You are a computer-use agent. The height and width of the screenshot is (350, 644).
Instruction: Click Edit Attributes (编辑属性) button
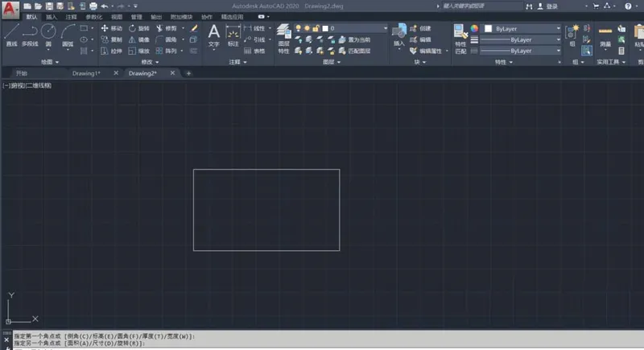(426, 51)
